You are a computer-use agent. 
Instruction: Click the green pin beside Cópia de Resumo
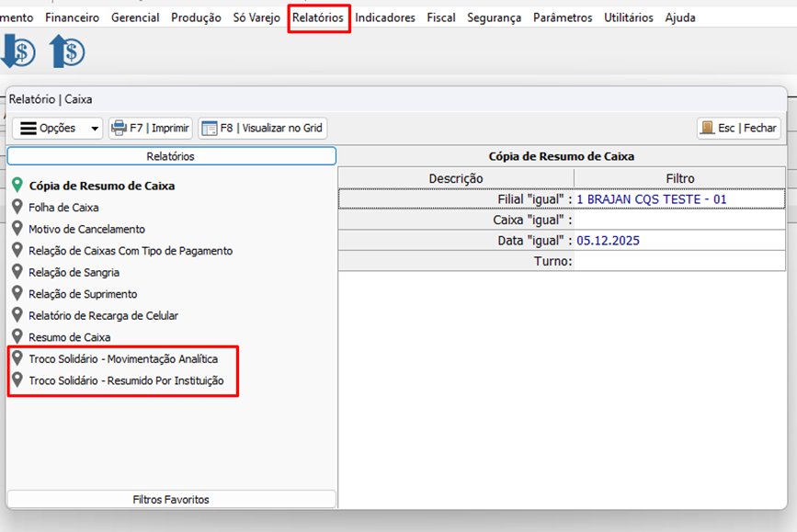click(x=17, y=186)
